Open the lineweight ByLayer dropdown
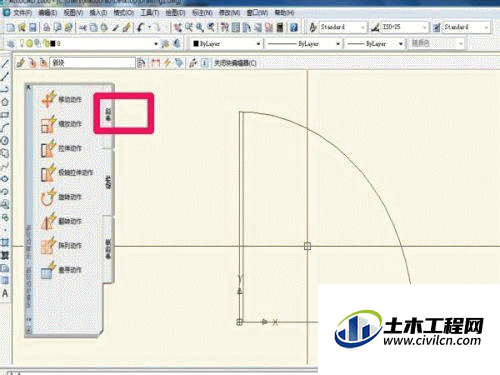 pyautogui.click(x=375, y=44)
